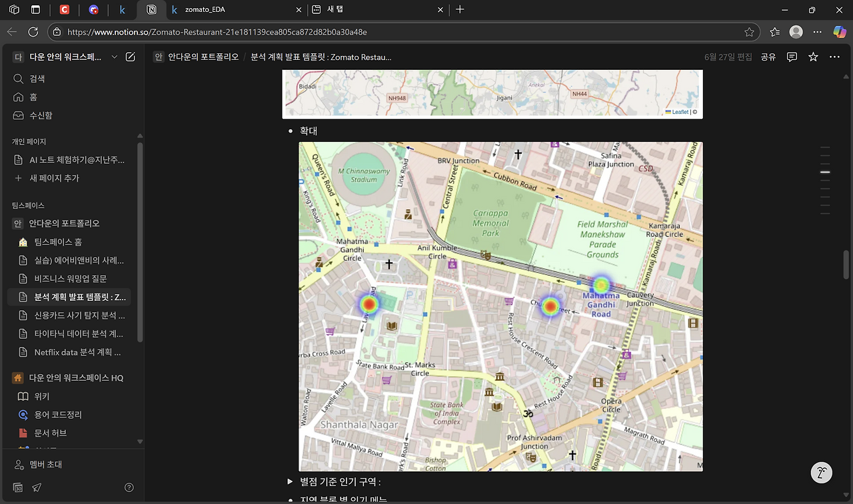The image size is (853, 504).
Task: Open the browser tab actions menu
Action: (36, 10)
